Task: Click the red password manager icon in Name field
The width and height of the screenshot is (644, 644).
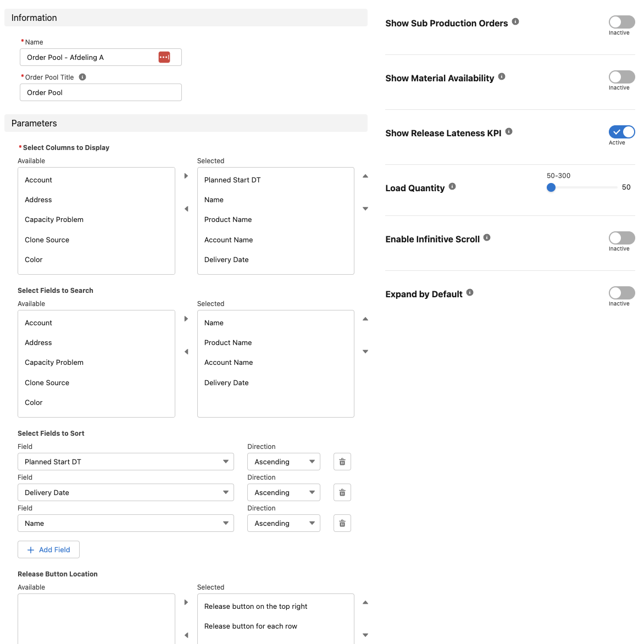Action: [x=164, y=57]
